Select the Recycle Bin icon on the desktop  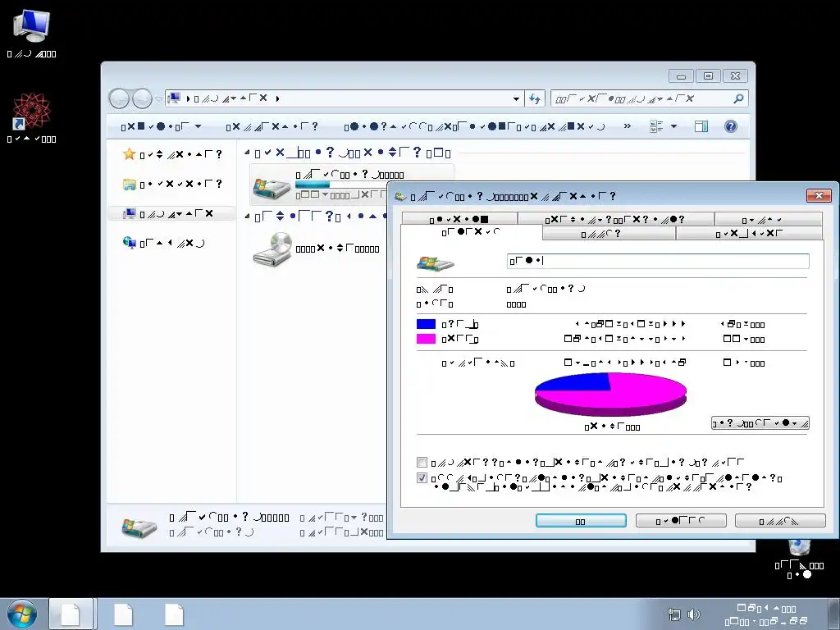pyautogui.click(x=799, y=547)
